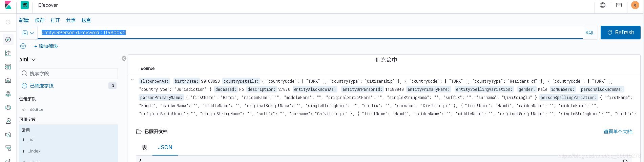Switch to the 表 tab

pos(144,147)
